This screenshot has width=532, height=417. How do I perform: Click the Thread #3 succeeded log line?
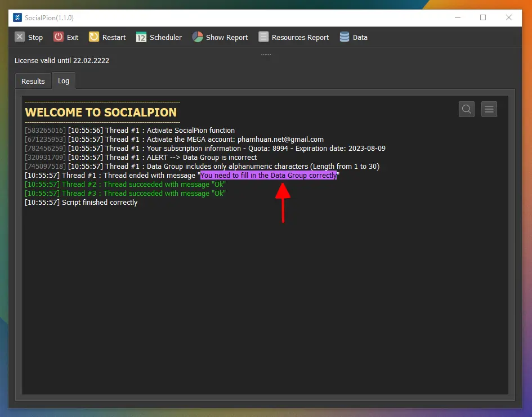point(125,193)
